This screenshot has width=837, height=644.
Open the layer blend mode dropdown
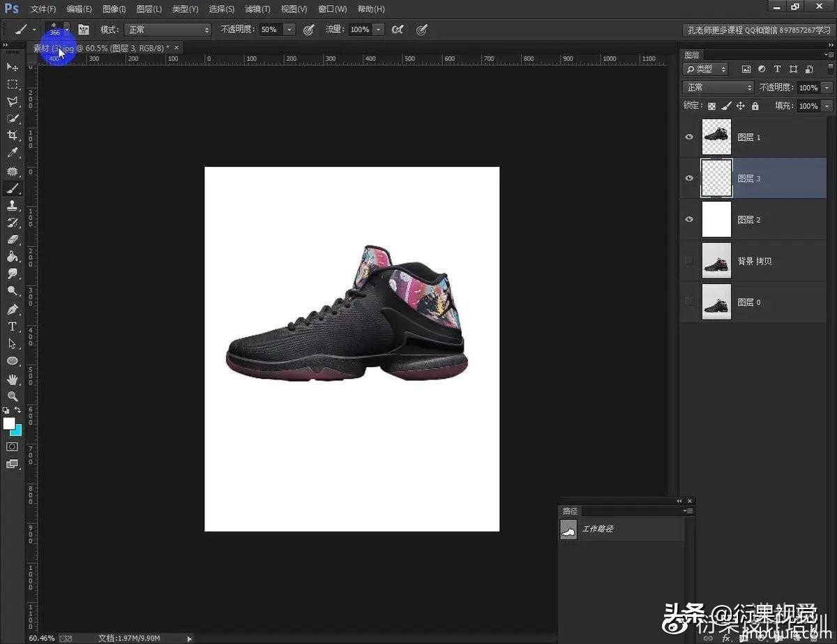click(x=718, y=87)
